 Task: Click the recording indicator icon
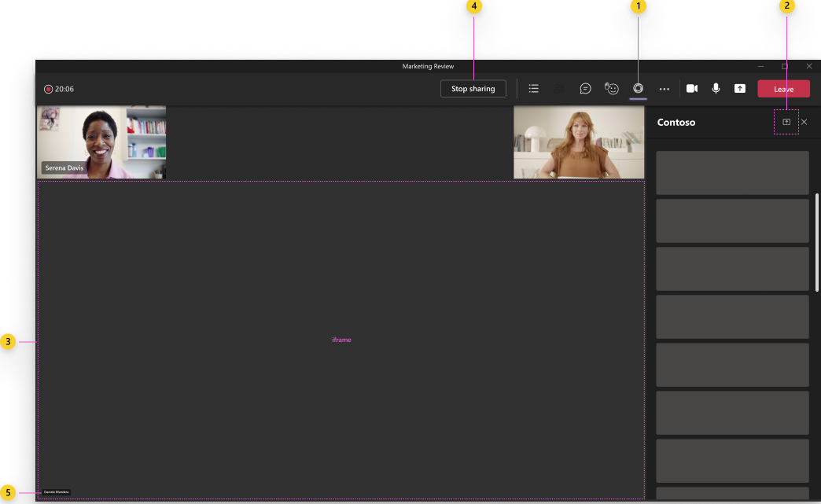[48, 89]
